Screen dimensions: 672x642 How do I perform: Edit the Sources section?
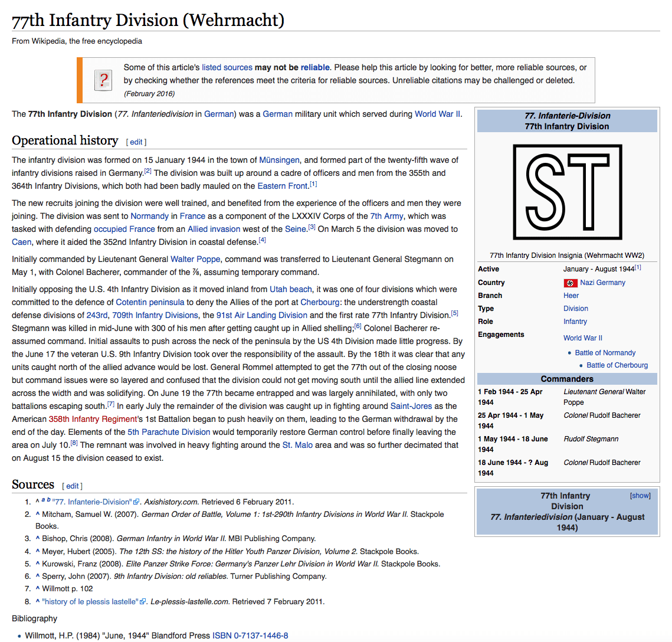click(72, 486)
